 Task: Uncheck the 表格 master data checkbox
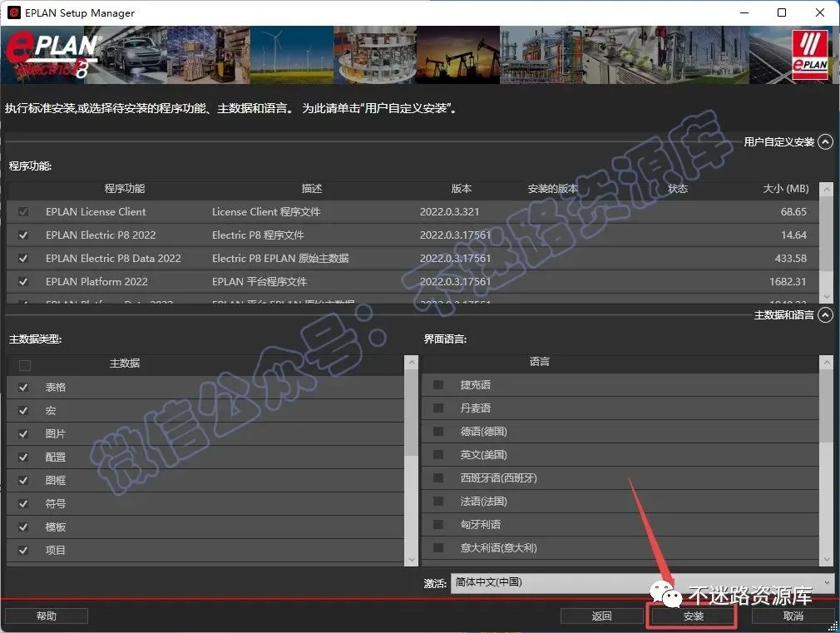click(23, 387)
